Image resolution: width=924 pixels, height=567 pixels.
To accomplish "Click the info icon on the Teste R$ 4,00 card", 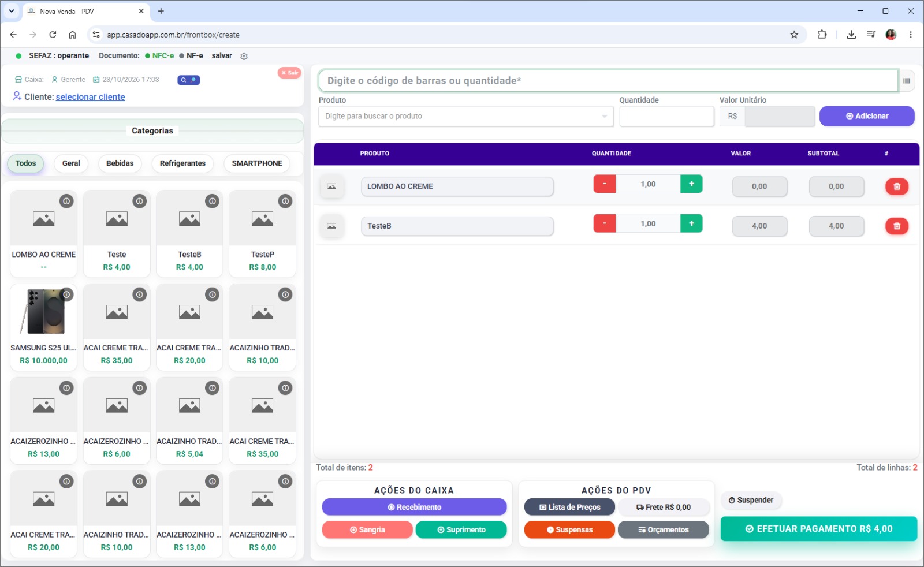I will click(140, 201).
